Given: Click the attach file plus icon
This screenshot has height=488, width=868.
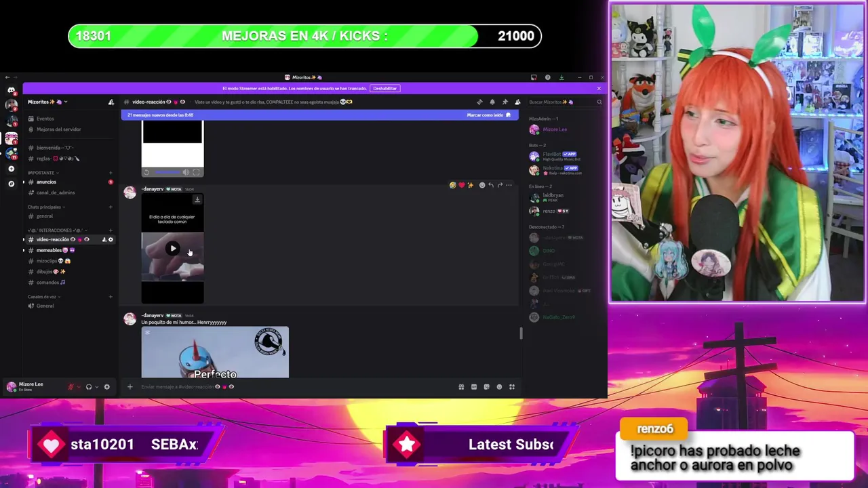Looking at the screenshot, I should [130, 386].
